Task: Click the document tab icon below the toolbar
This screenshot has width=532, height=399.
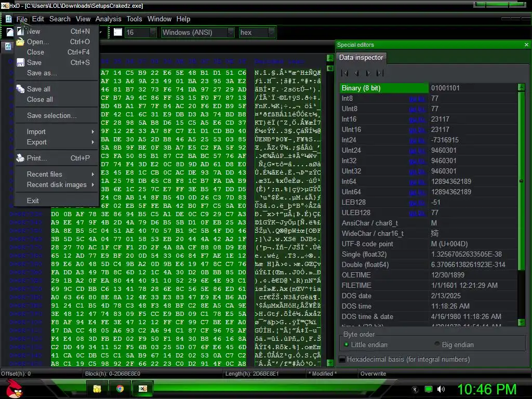Action: pos(8,46)
